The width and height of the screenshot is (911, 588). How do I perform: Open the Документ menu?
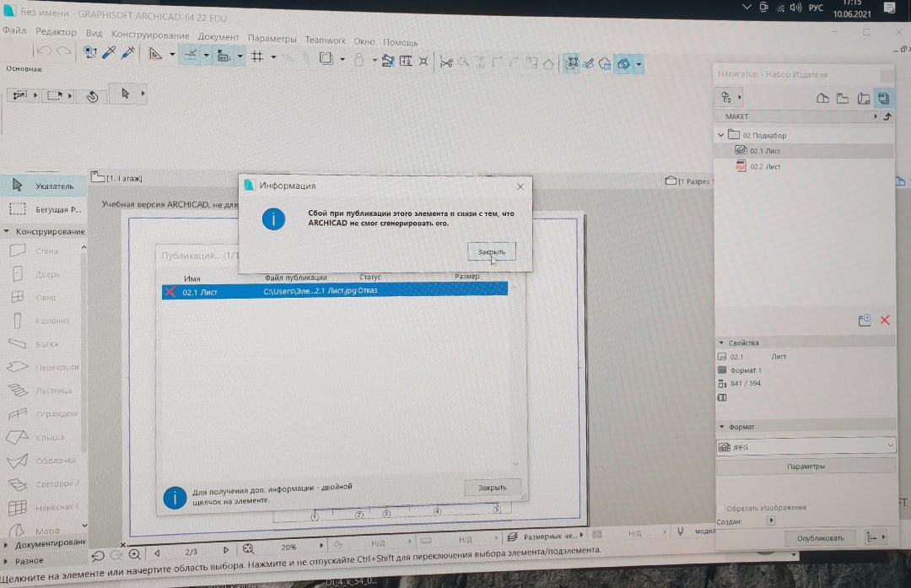(x=218, y=36)
